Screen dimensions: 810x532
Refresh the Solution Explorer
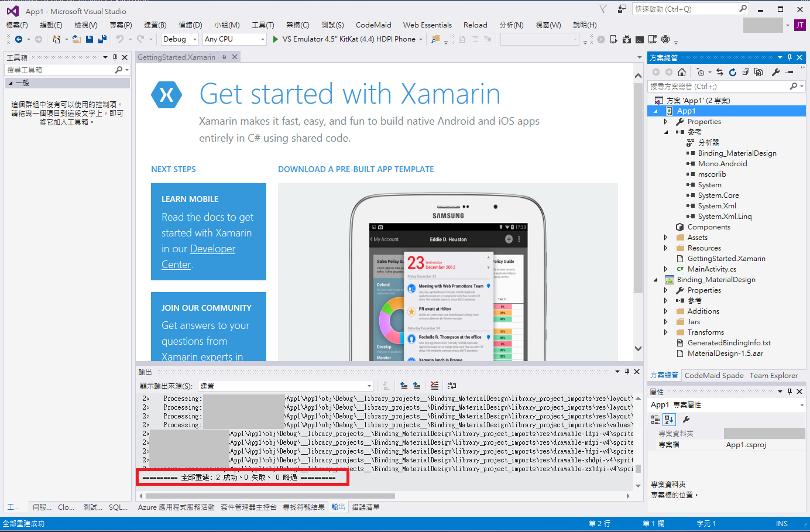(x=733, y=72)
